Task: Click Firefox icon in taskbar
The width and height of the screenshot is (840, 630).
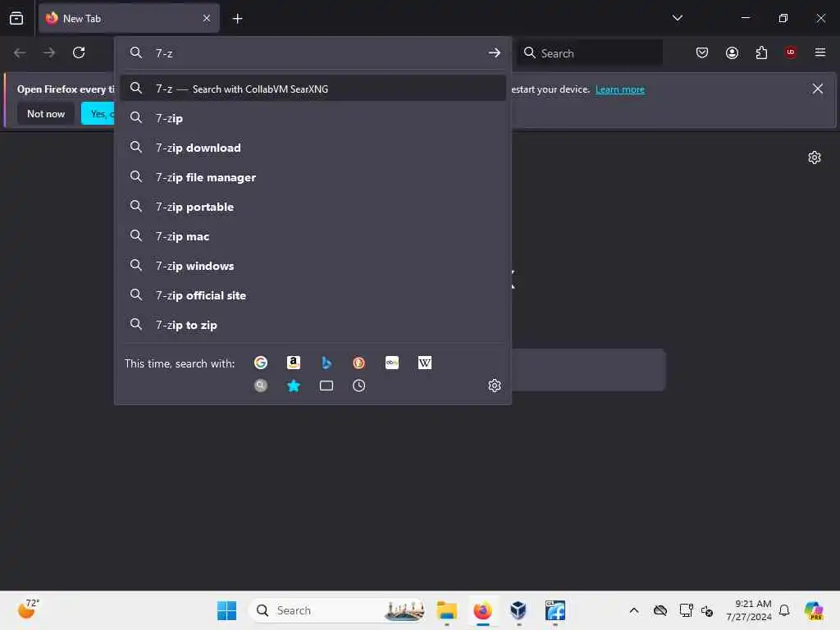Action: [482, 610]
